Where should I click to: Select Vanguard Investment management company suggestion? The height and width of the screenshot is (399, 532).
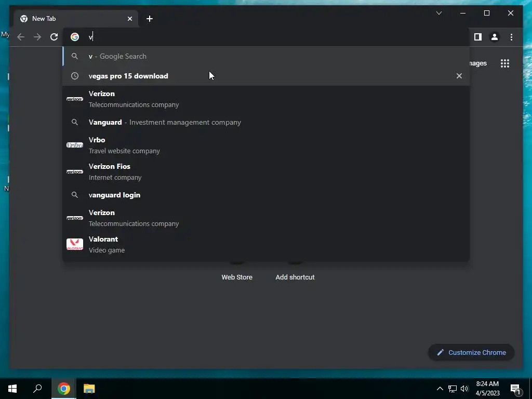pyautogui.click(x=267, y=122)
